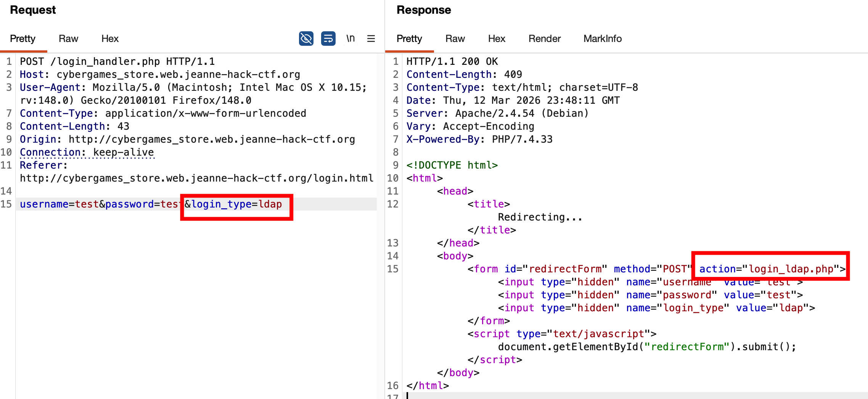The image size is (868, 399).
Task: Switch the Response to Hex view
Action: click(497, 38)
